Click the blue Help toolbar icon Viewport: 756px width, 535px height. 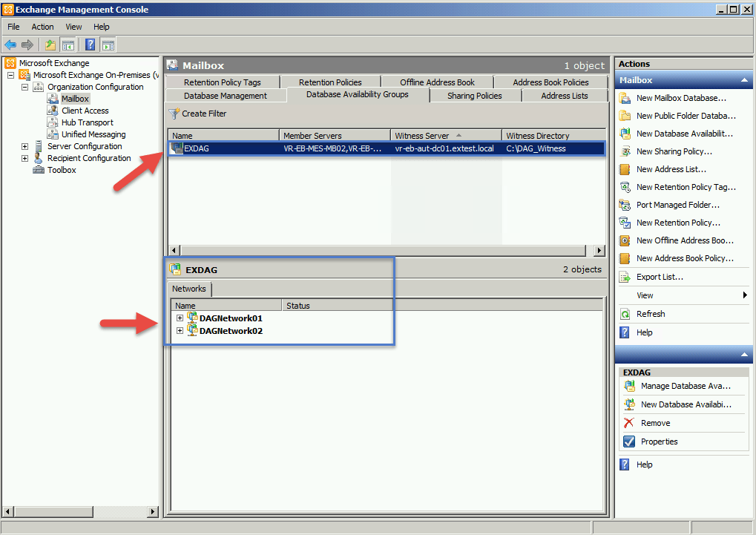pyautogui.click(x=91, y=45)
